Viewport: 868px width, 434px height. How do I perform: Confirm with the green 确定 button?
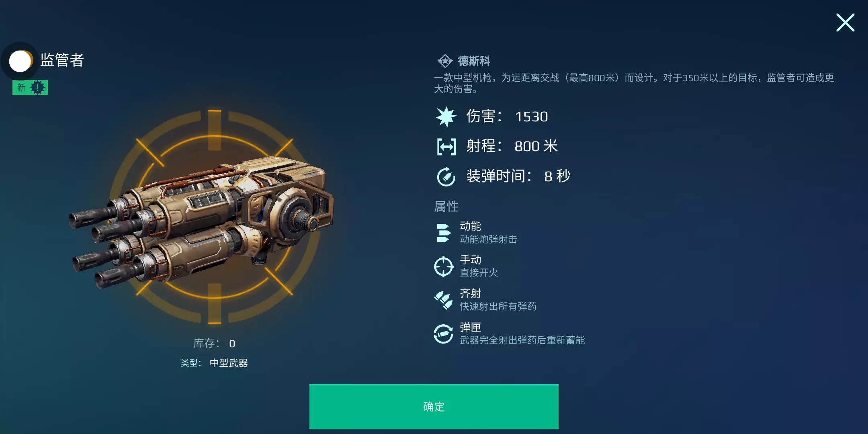[x=434, y=407]
